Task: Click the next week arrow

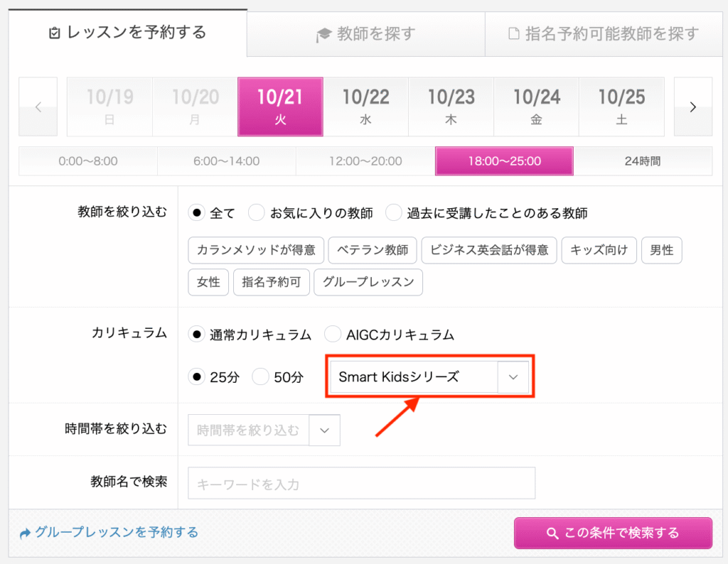Action: (692, 107)
